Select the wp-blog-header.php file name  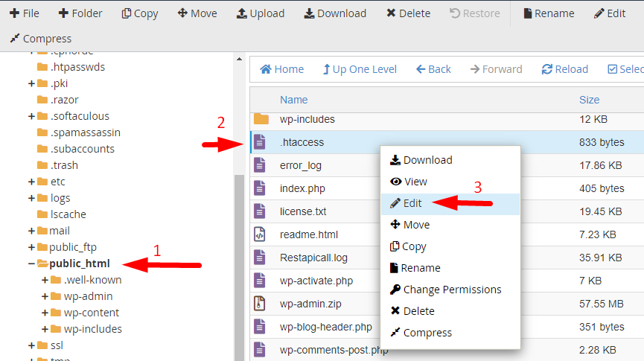tap(325, 327)
